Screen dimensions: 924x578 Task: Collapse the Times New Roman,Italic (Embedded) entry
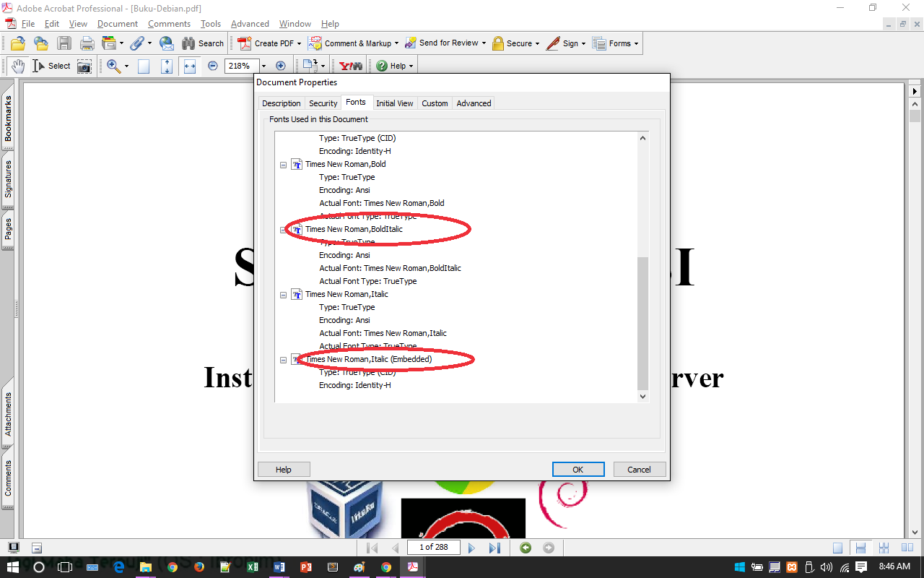click(x=283, y=359)
